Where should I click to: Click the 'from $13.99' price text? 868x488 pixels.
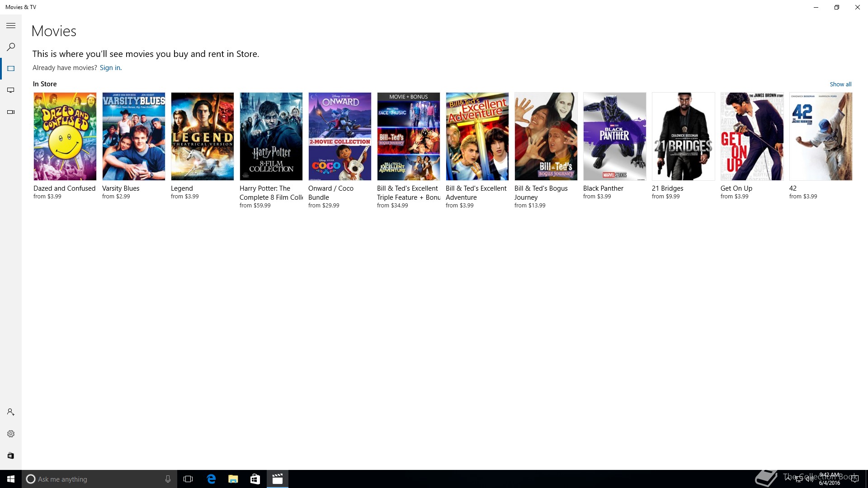[530, 206]
